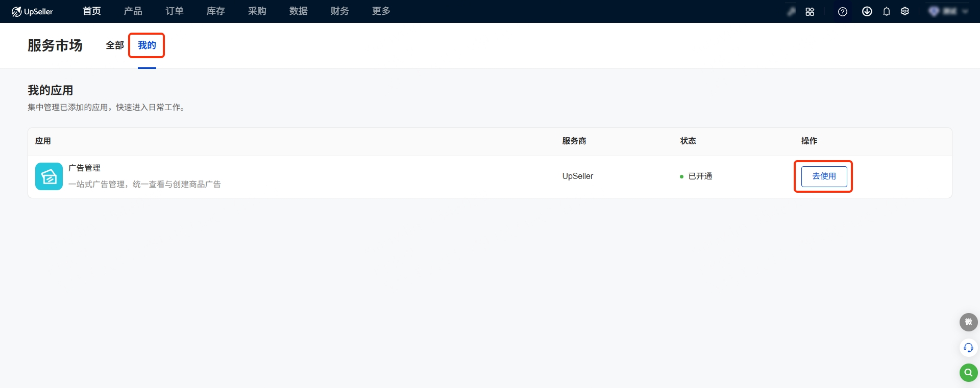Click the 服务市场 page title

pos(55,45)
